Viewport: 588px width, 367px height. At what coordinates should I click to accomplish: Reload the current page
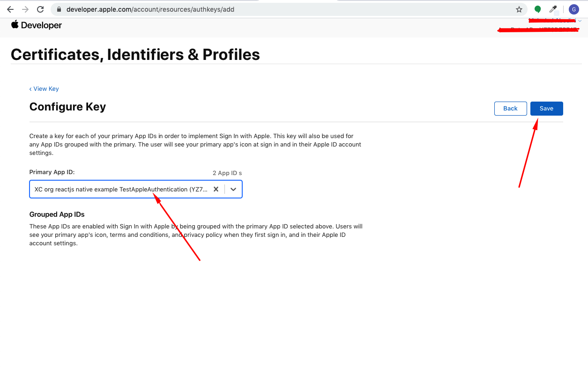click(x=40, y=9)
